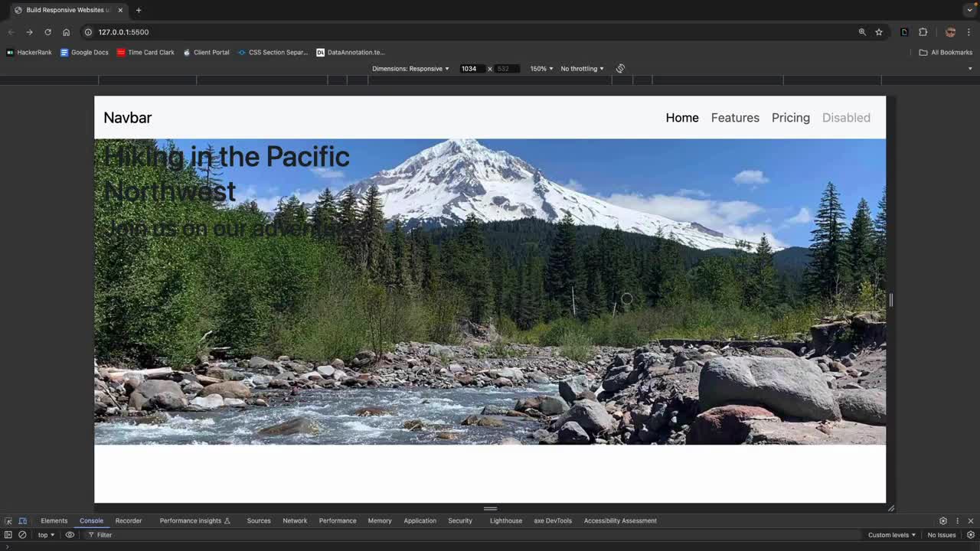Open console settings gear icon
The width and height of the screenshot is (980, 551).
[970, 535]
